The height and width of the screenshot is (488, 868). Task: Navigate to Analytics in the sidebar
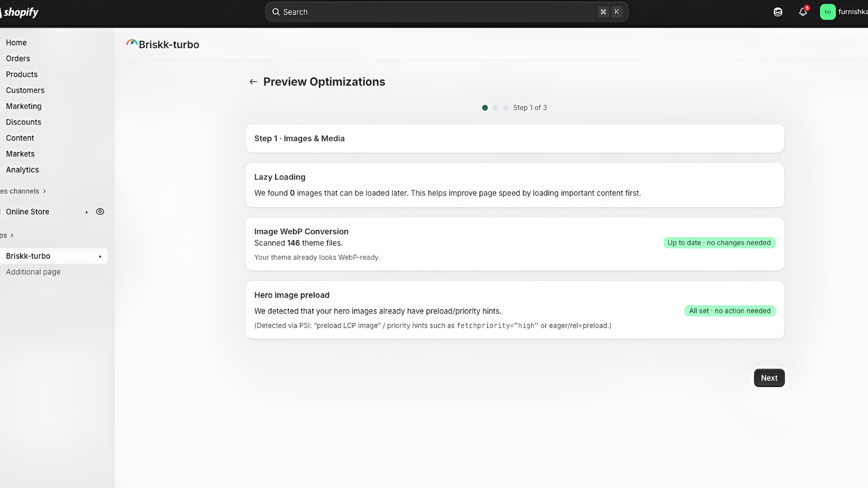pyautogui.click(x=22, y=170)
